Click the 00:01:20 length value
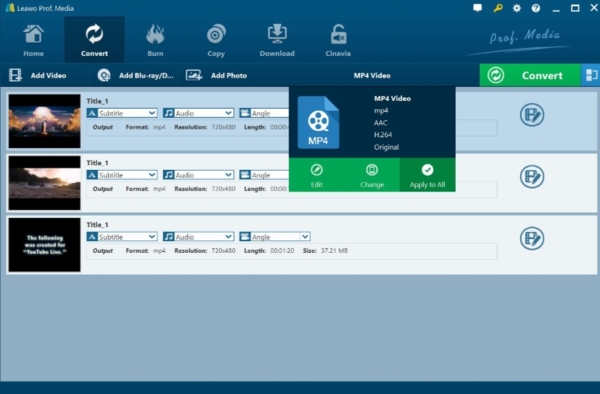600x394 pixels. [282, 251]
